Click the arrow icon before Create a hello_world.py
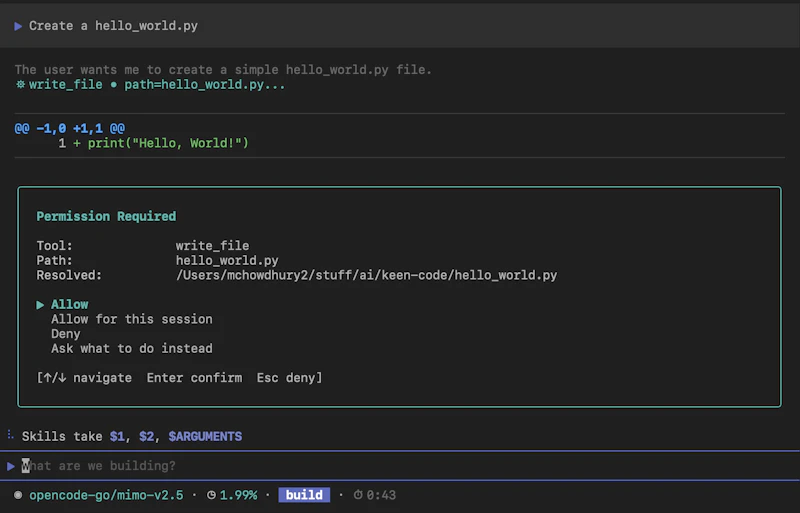Screen dimensions: 800x513 tap(18, 26)
